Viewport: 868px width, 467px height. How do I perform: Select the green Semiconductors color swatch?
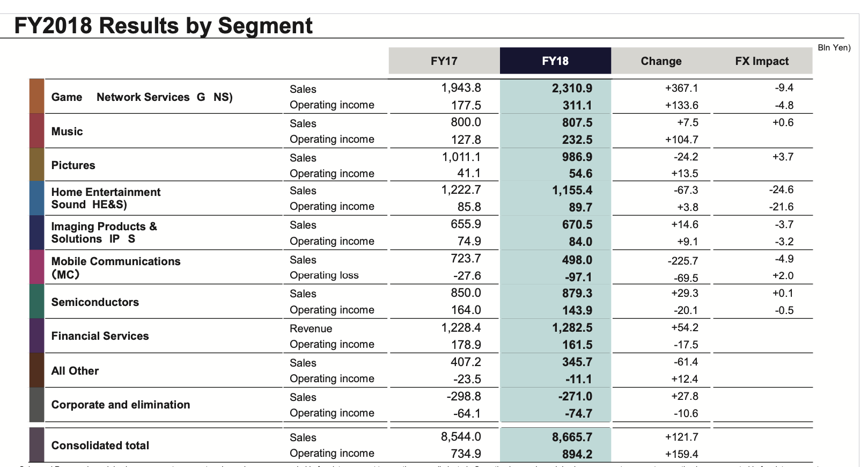[36, 301]
